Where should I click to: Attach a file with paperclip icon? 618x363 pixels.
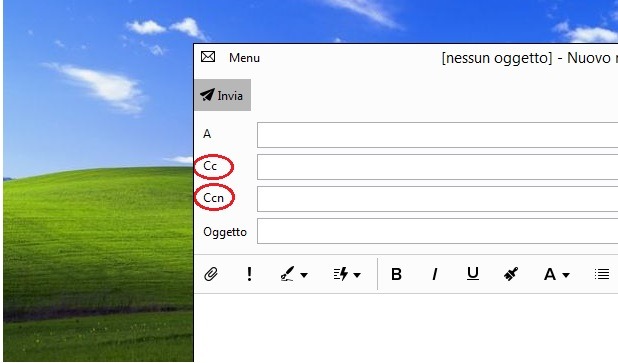click(x=211, y=274)
